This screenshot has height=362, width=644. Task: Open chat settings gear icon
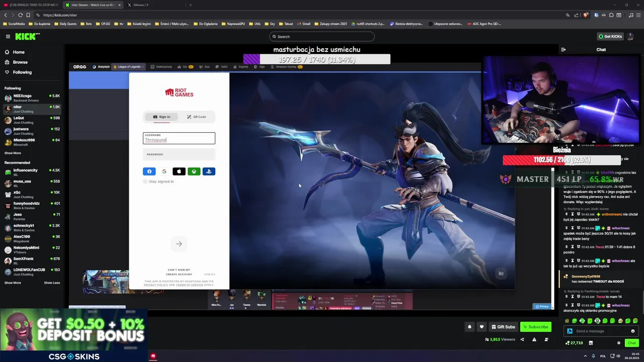[619, 343]
